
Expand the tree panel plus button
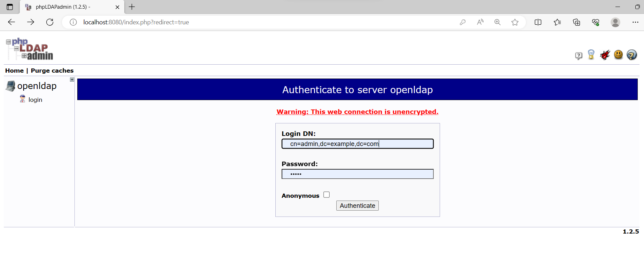tap(72, 80)
